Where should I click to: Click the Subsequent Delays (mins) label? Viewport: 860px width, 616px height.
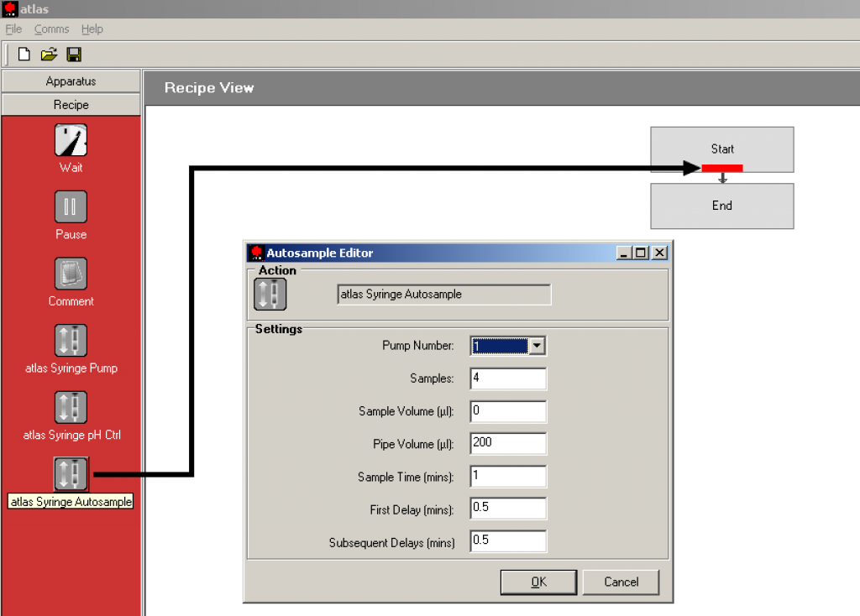point(391,543)
